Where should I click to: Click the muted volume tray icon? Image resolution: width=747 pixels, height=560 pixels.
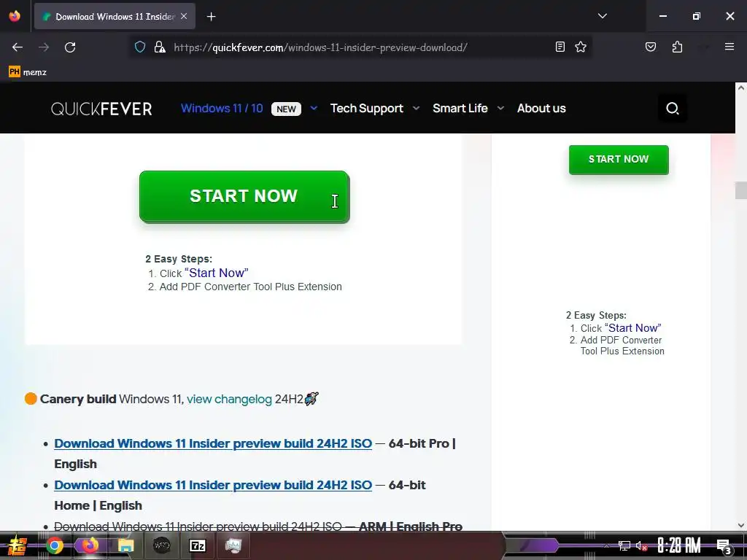tap(641, 545)
